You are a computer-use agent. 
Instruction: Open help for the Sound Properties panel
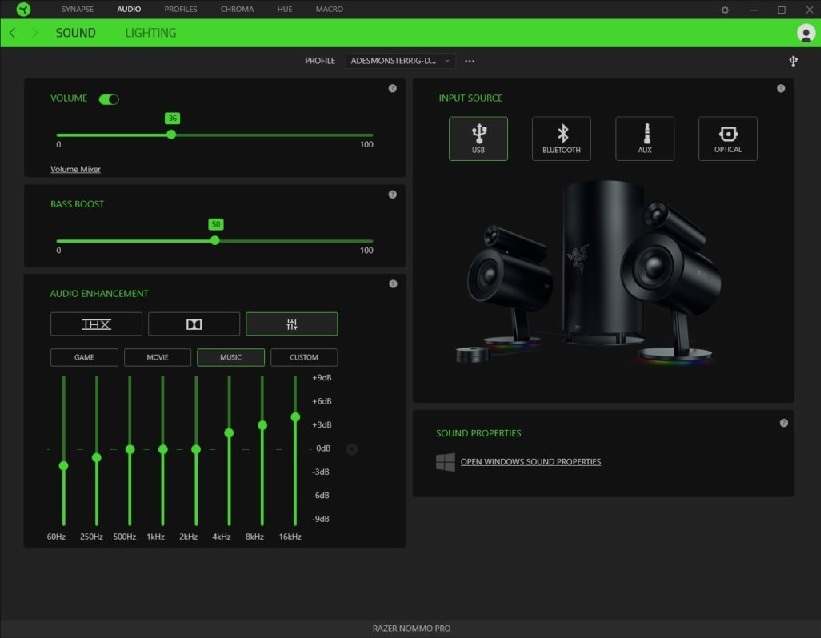(783, 423)
